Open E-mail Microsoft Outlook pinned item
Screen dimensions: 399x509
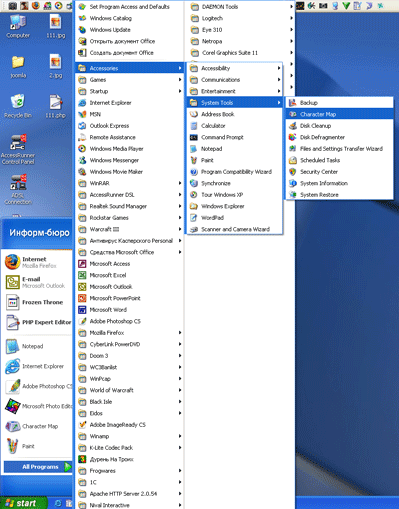37,282
